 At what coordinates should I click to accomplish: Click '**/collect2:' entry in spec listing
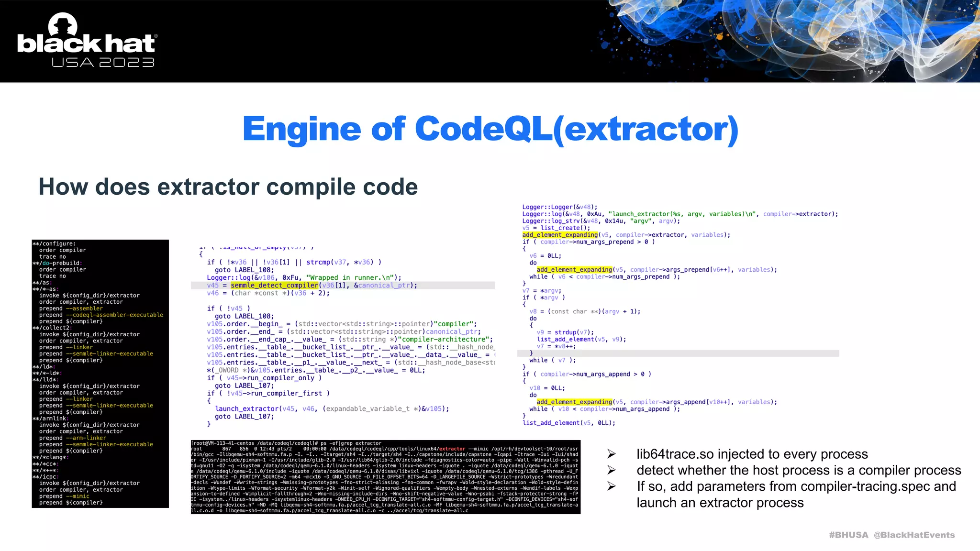[52, 328]
